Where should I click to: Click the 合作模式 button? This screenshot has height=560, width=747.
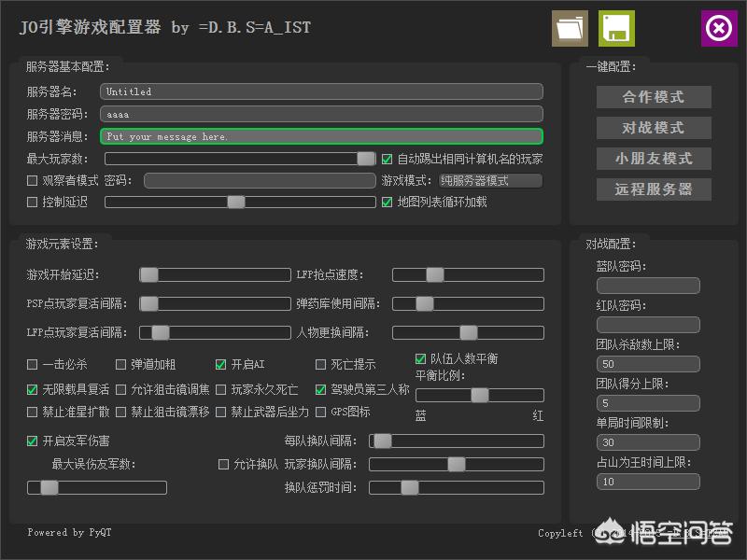(654, 97)
